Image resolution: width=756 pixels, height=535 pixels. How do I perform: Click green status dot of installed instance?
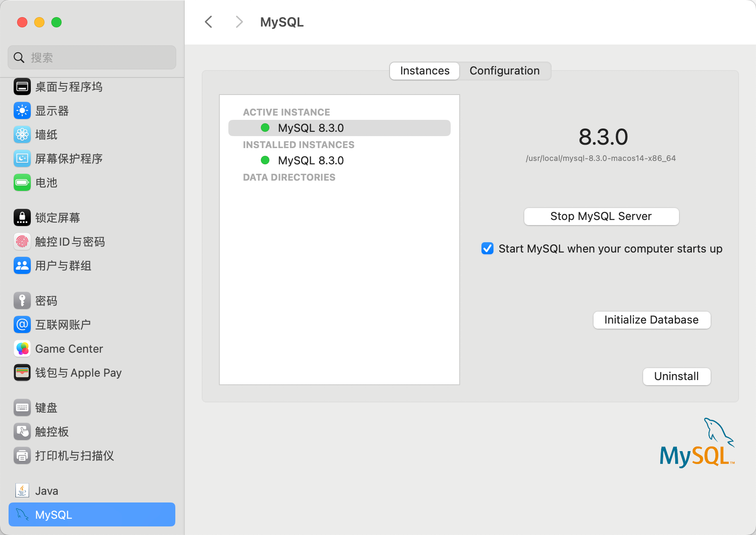(x=265, y=160)
